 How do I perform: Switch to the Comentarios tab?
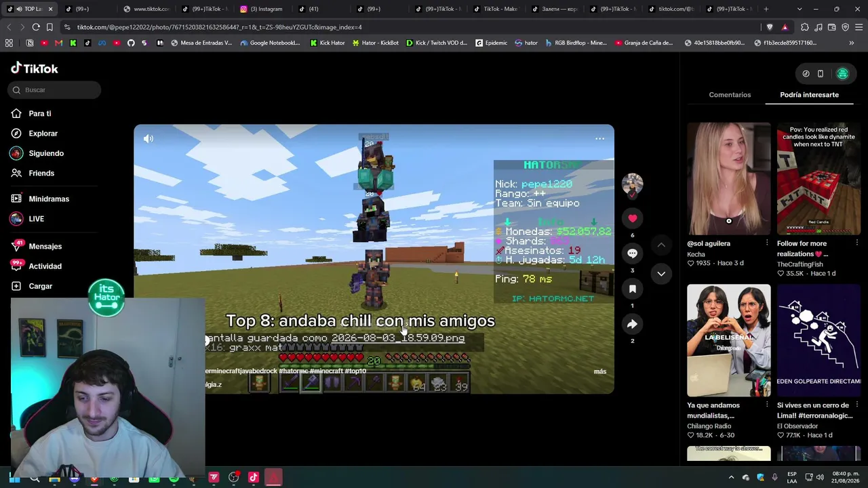[730, 95]
